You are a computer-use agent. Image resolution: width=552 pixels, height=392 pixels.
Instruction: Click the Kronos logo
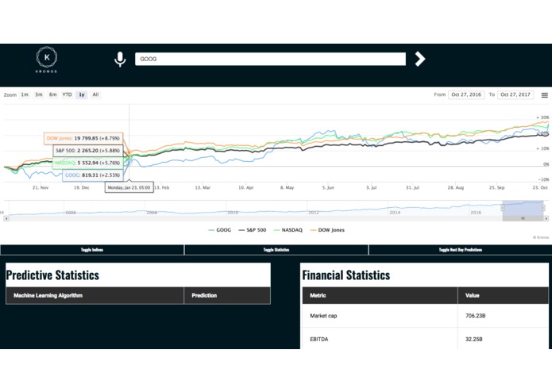pos(47,60)
